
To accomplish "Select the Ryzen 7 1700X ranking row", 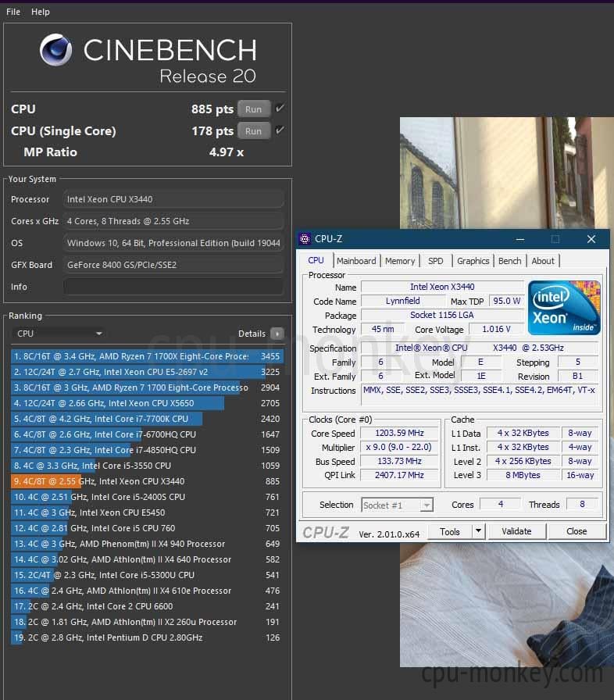I will [147, 356].
